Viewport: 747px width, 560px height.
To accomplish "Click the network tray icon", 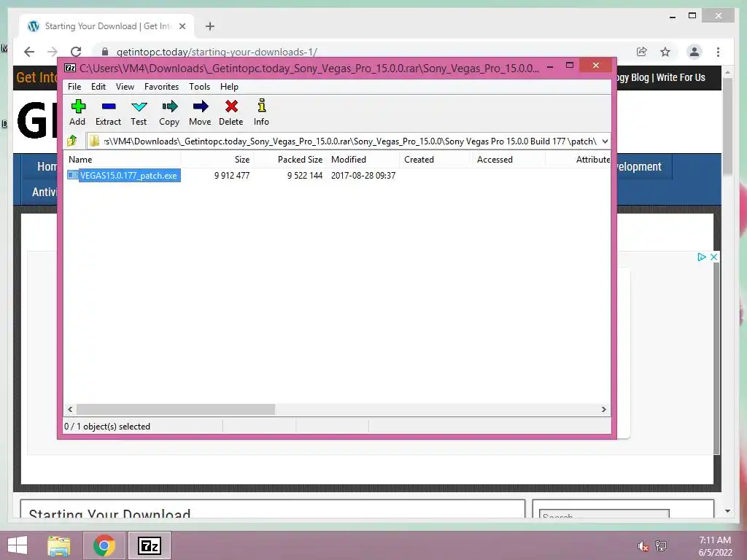I will pyautogui.click(x=661, y=546).
